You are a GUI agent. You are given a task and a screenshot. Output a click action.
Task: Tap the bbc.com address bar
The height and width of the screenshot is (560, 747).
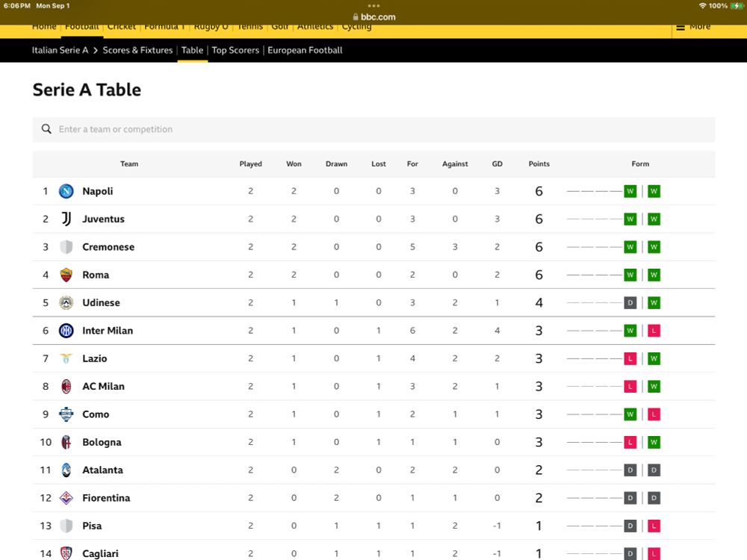click(x=373, y=16)
